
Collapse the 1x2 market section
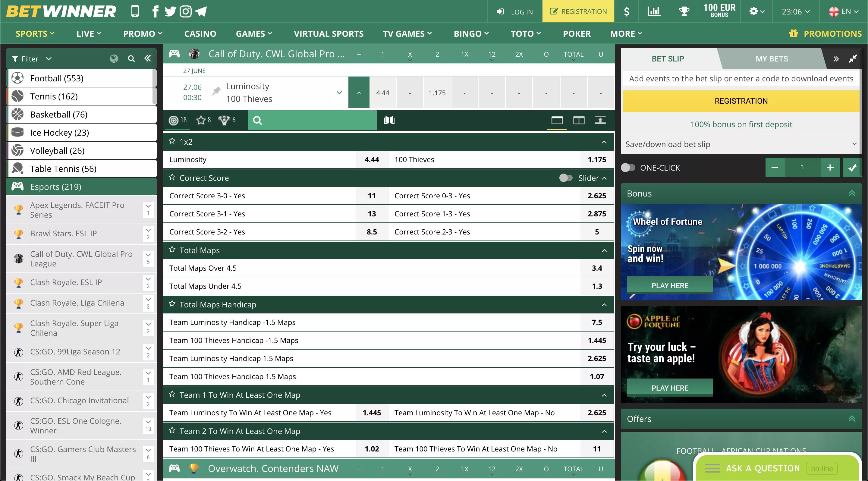click(604, 142)
